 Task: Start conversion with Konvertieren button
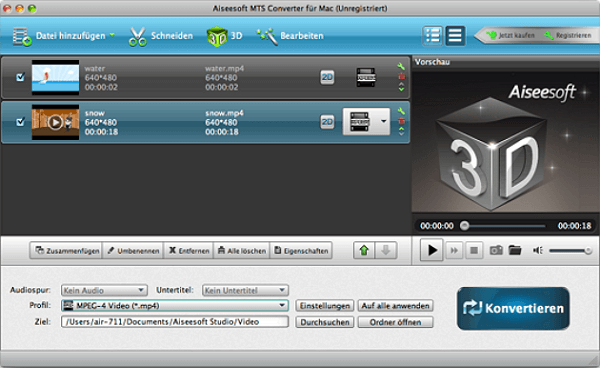[513, 308]
